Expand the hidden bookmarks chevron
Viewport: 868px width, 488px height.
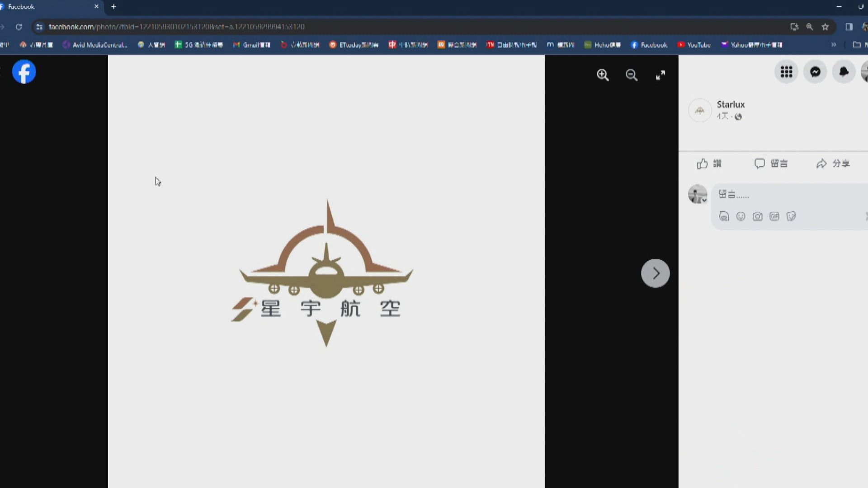click(x=834, y=45)
